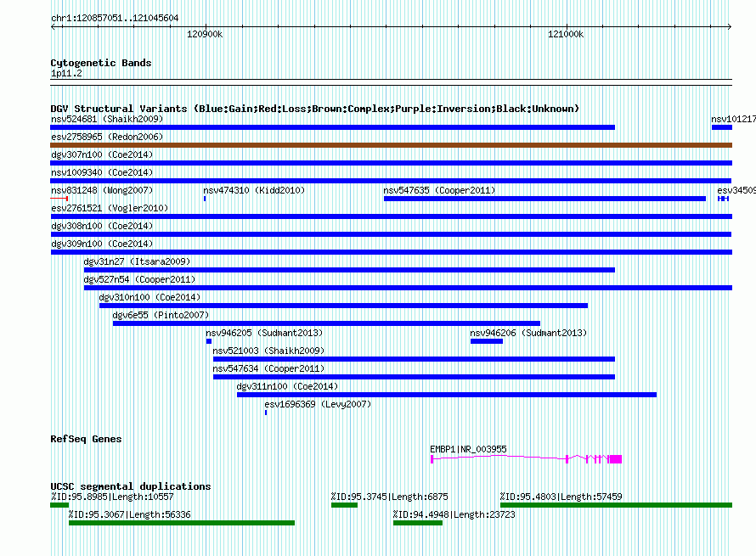Open dgv310n100 (Coe2014) variant
756x556 pixels.
[x=150, y=297]
